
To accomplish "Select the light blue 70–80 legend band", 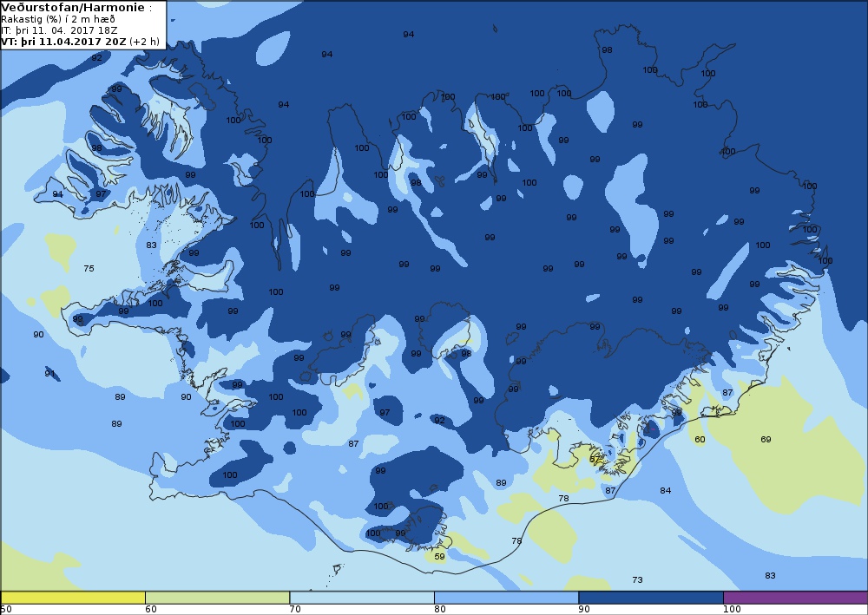I will pos(361,598).
